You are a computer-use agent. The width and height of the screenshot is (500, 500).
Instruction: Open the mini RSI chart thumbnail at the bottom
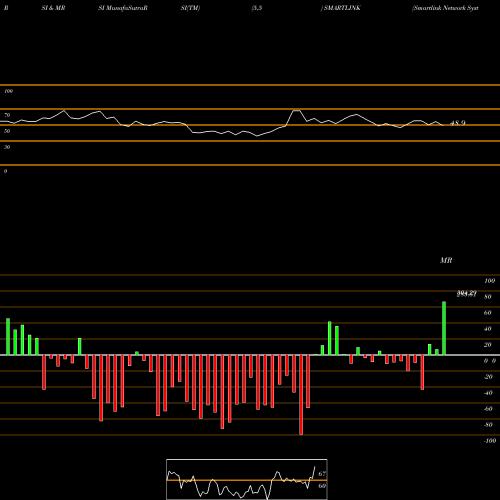247,479
